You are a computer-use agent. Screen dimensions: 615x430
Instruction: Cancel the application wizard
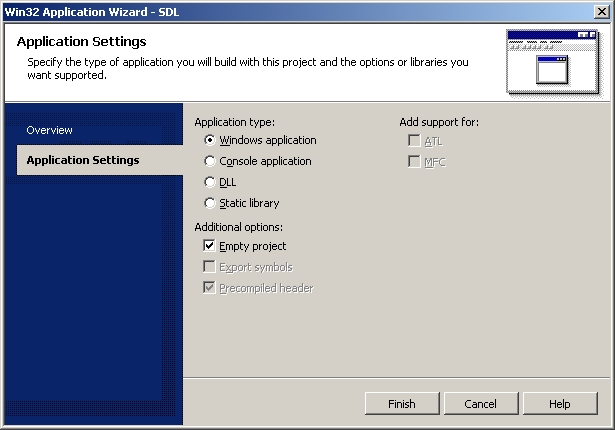[x=481, y=404]
